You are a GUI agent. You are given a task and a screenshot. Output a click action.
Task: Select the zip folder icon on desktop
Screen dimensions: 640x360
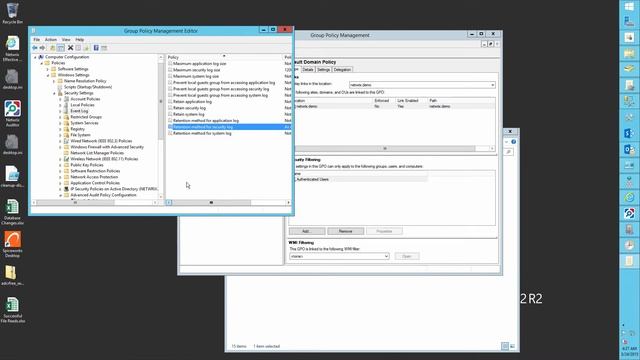11,275
